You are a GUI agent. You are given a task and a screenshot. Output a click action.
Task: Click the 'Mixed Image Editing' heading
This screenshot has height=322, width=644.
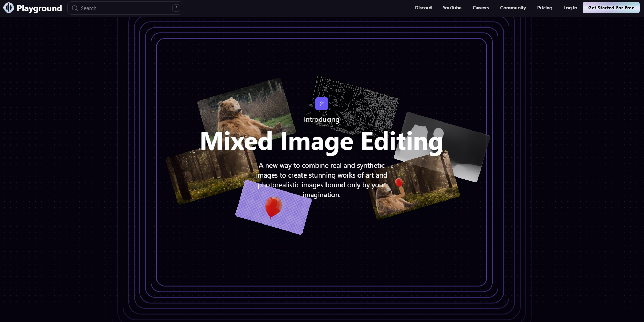pos(322,142)
